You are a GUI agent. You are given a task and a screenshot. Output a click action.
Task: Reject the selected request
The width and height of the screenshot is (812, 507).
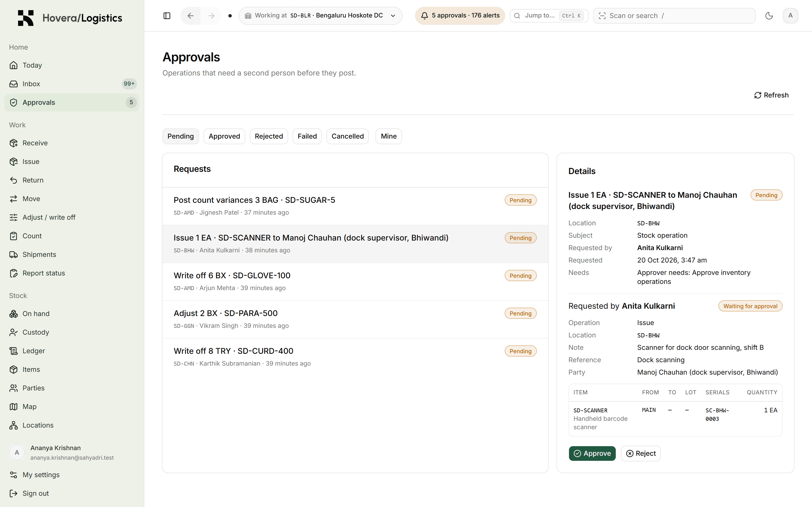[641, 453]
